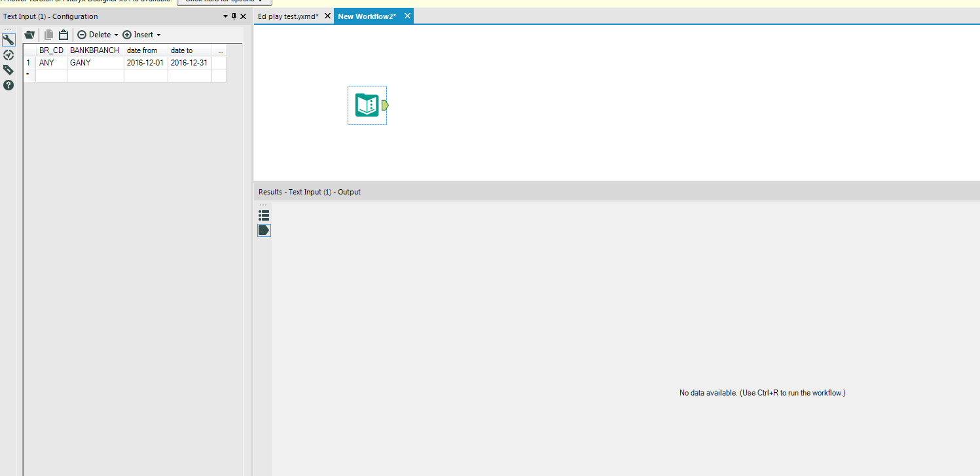Expand the Configuration panel options arrow
The image size is (980, 476).
pos(225,16)
